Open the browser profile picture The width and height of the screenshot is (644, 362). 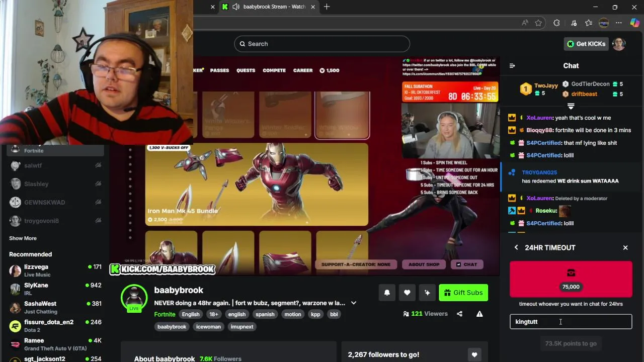604,23
